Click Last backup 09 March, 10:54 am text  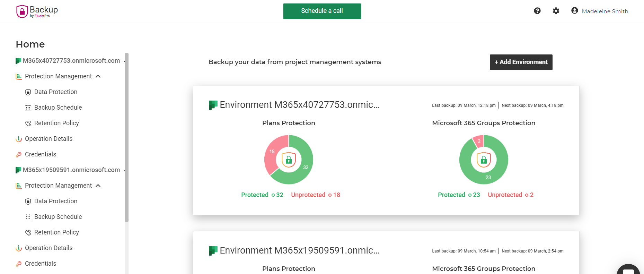point(464,251)
